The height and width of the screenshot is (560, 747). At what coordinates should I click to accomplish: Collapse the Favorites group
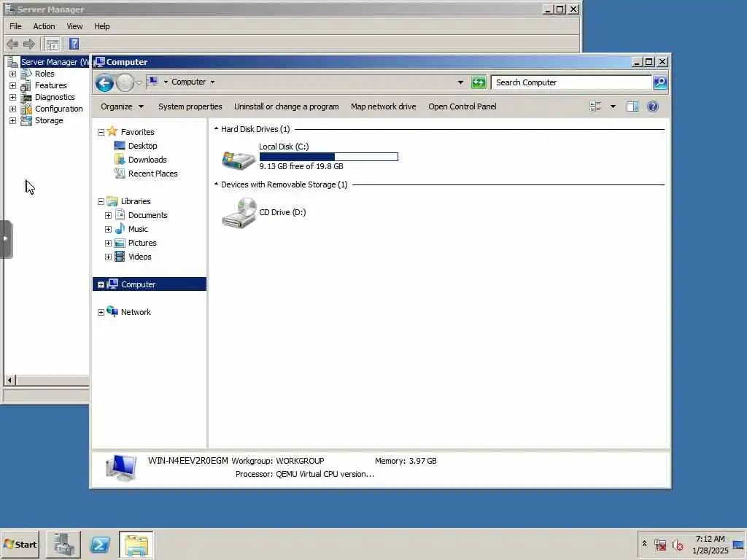pos(101,133)
